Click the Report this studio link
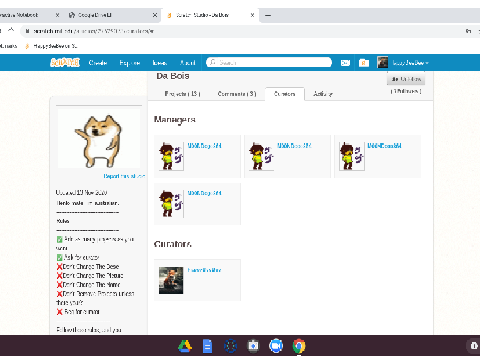This screenshot has width=480, height=360. point(124,176)
